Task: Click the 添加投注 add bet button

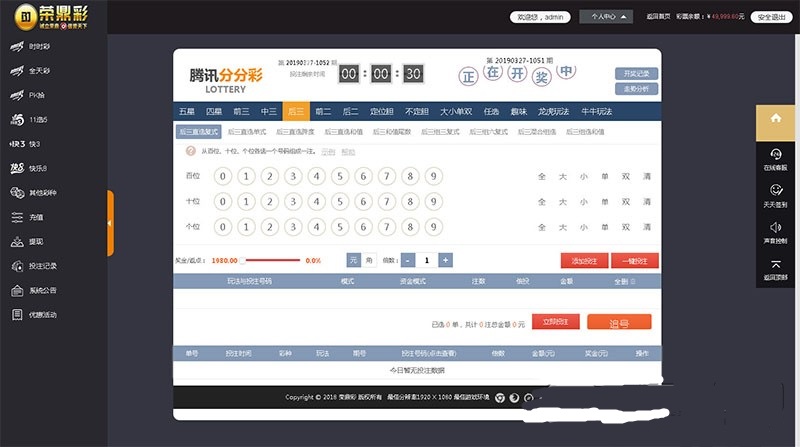Action: (x=583, y=261)
